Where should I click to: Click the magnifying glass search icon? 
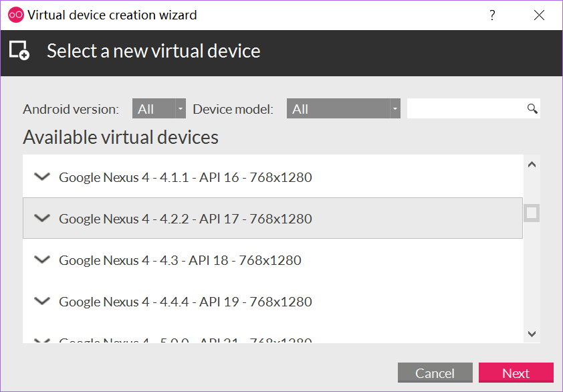coord(532,108)
